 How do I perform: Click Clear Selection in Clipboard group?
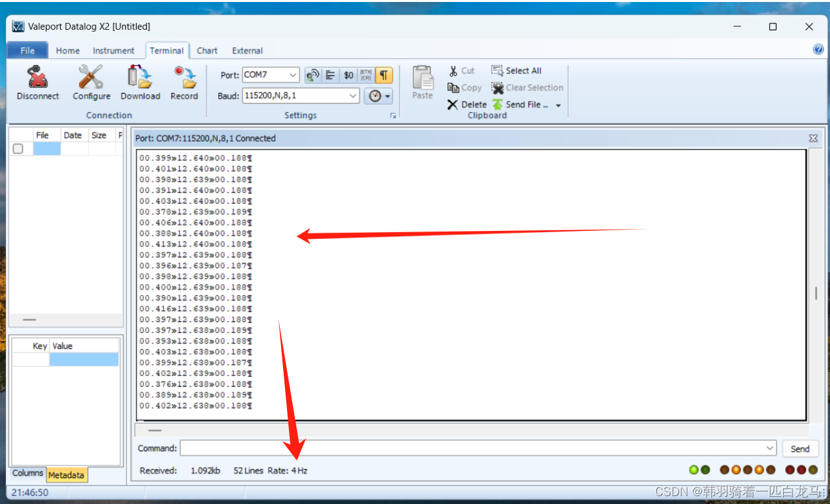click(527, 88)
